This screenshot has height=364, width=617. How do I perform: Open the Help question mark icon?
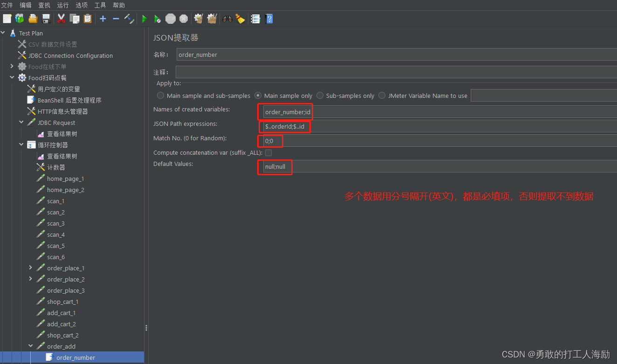point(269,19)
